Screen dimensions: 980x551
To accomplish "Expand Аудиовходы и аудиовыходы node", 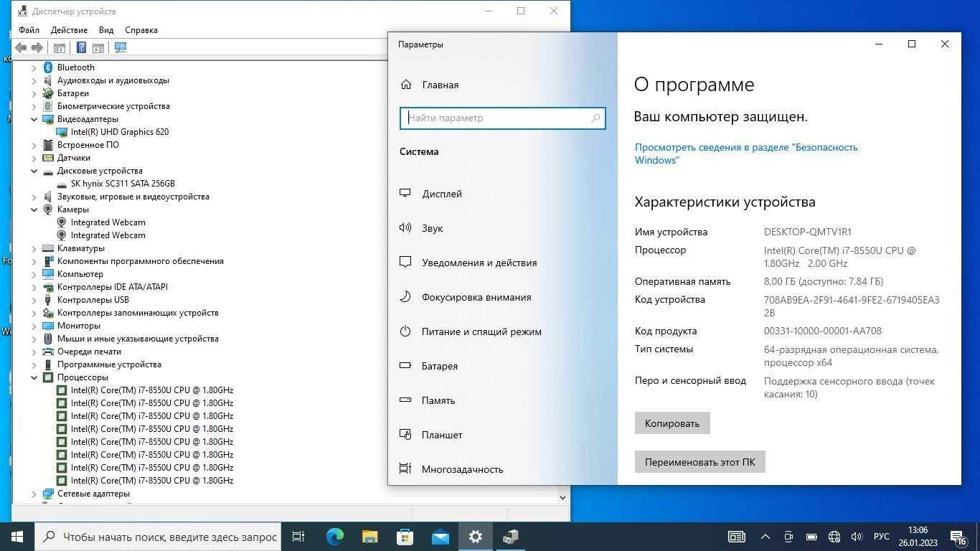I will point(34,80).
